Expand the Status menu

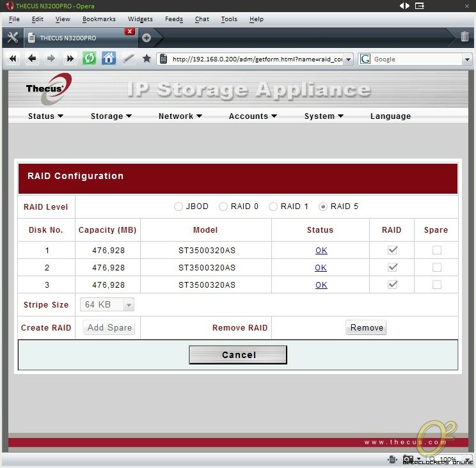tap(45, 116)
